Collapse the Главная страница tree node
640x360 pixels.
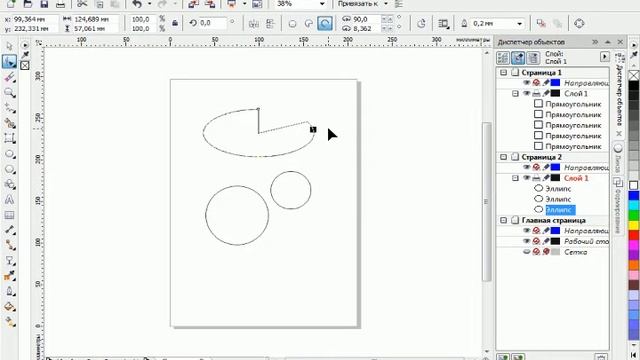click(503, 220)
